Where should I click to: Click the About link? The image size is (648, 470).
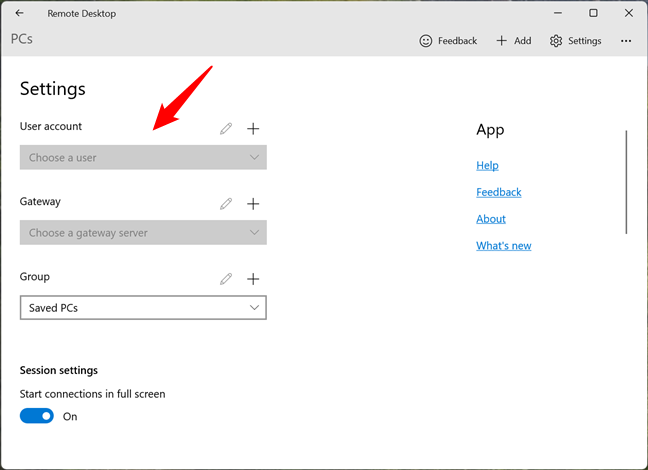click(x=491, y=219)
